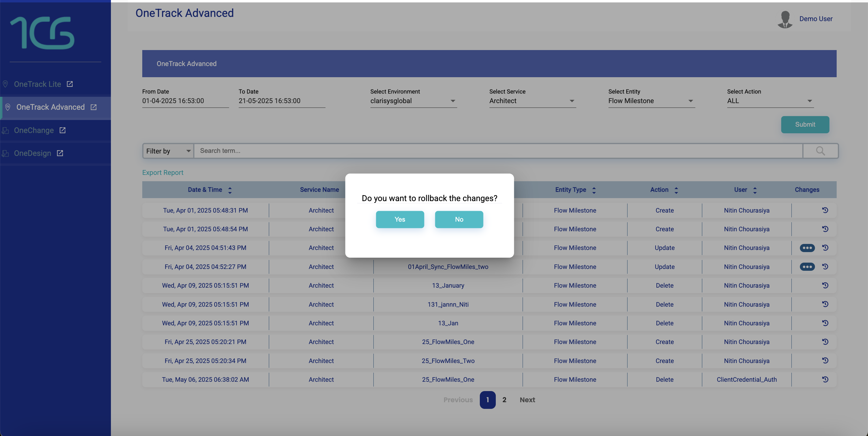Cancel rollback with the No button
Image resolution: width=868 pixels, height=436 pixels.
pos(459,219)
